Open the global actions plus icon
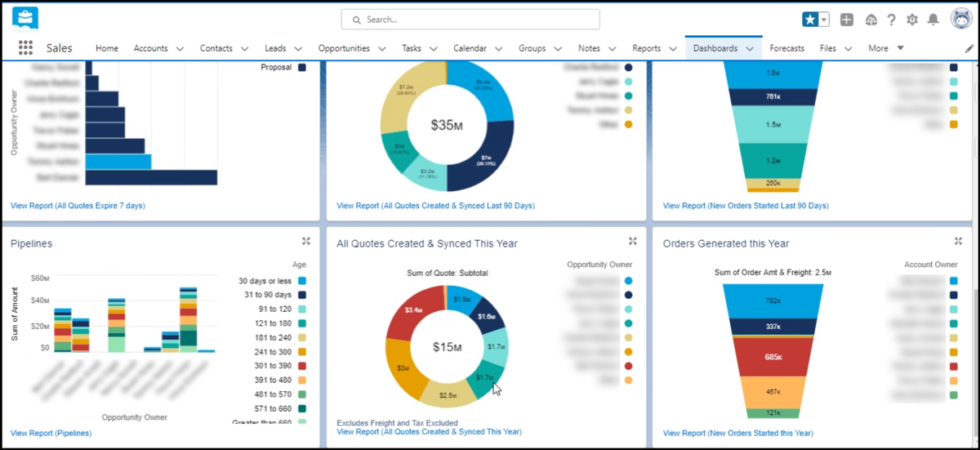This screenshot has height=450, width=980. pyautogui.click(x=847, y=20)
